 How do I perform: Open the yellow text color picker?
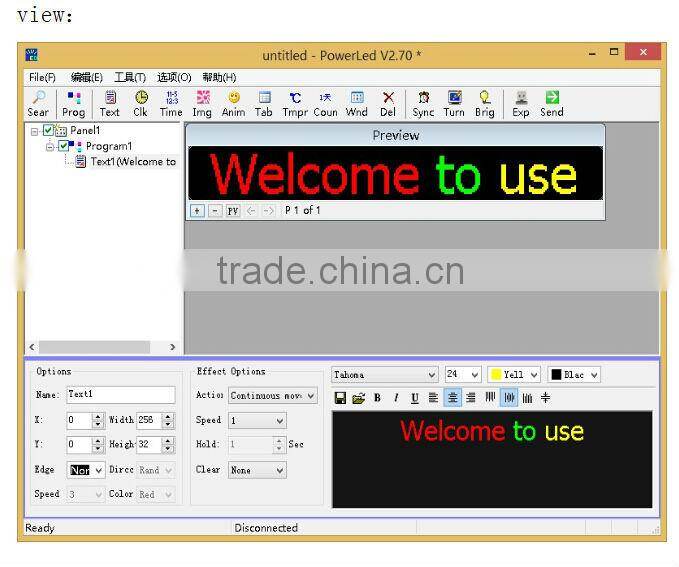tap(514, 375)
